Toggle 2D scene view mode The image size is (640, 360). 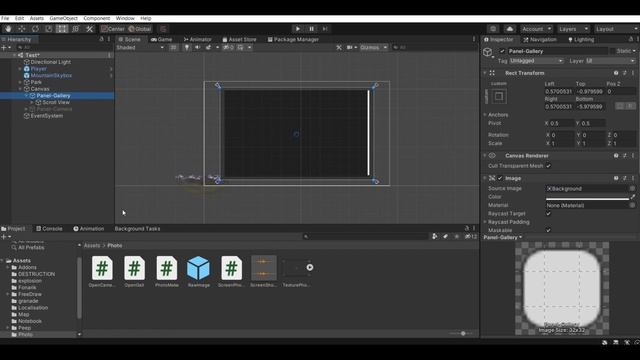(174, 47)
